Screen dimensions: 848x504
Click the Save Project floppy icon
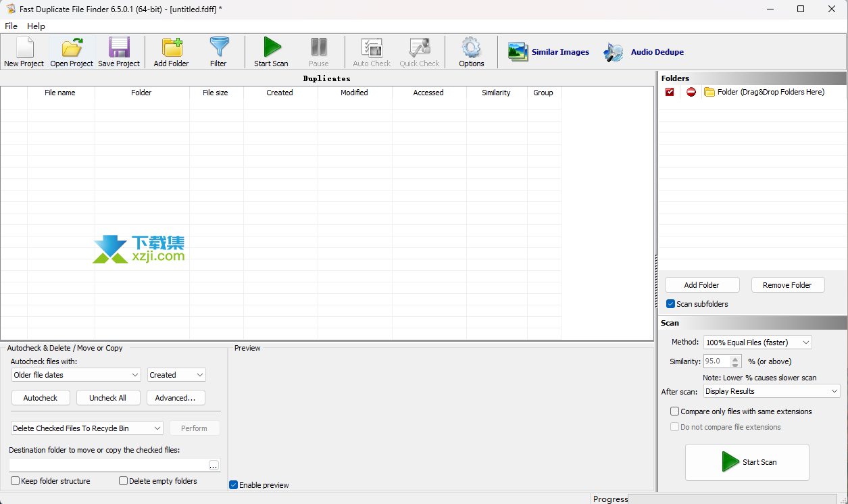pyautogui.click(x=119, y=48)
